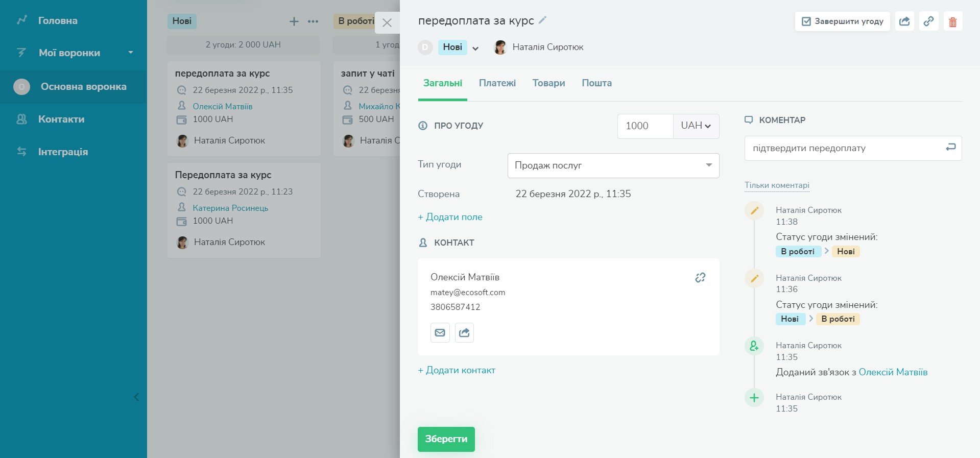Image resolution: width=980 pixels, height=458 pixels.
Task: Open three-dots menu of Нові column
Action: click(313, 21)
